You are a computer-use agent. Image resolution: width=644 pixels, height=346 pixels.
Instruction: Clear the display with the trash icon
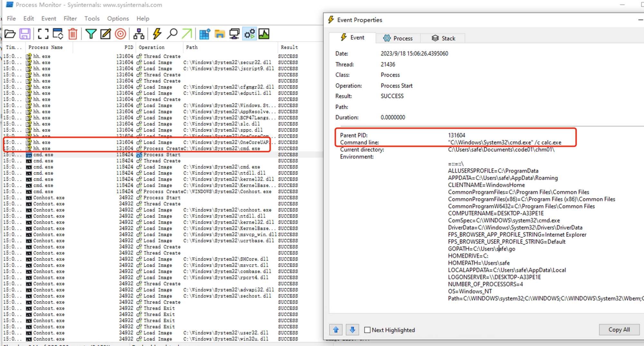point(73,34)
